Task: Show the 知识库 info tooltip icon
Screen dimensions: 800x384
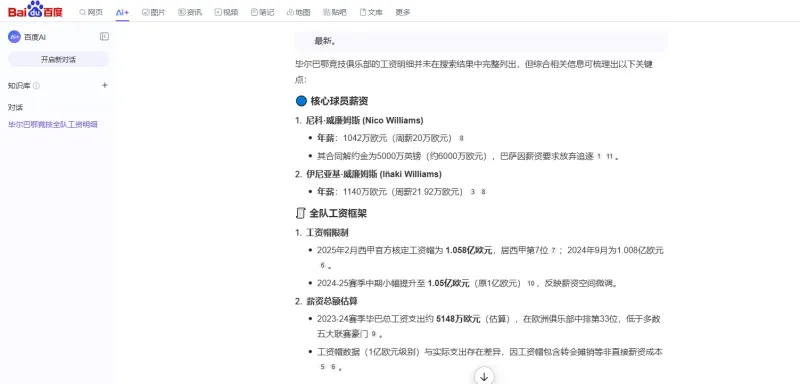Action: 36,86
